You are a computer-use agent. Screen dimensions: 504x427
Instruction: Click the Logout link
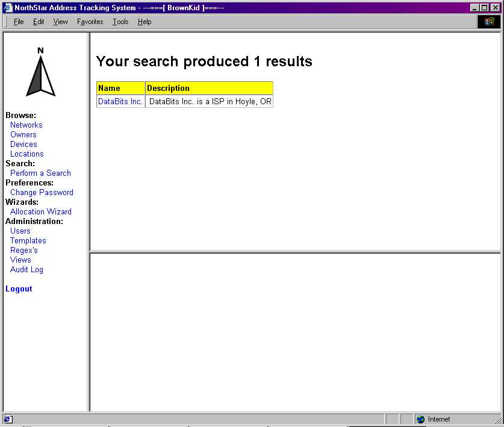(19, 288)
